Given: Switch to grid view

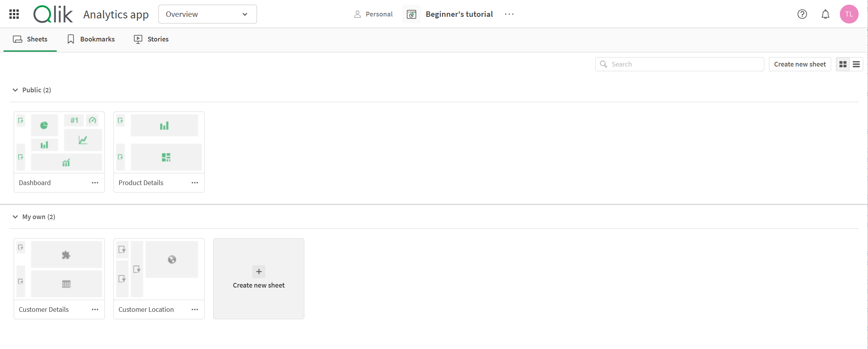Looking at the screenshot, I should pos(843,64).
